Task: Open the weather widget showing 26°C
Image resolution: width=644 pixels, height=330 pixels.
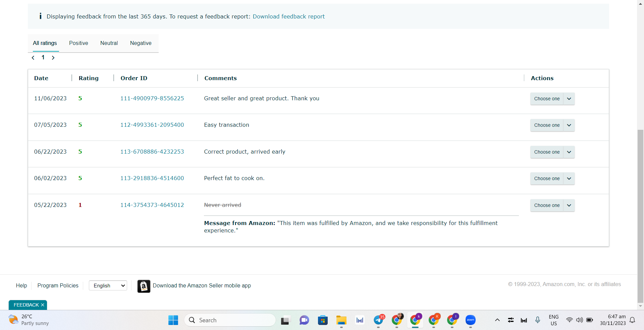Action: (29, 320)
